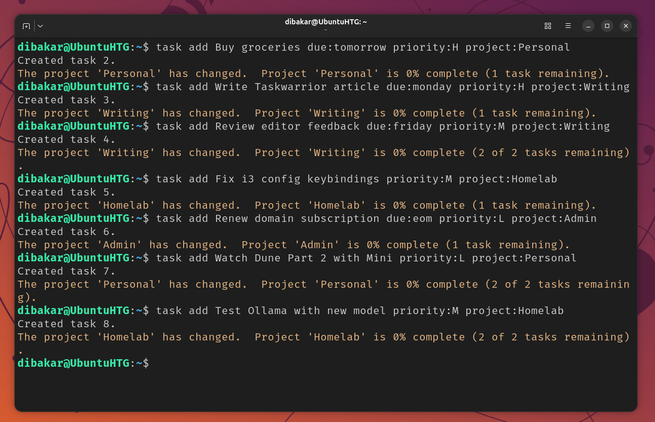Click the 'Created task 2.' line
The width and height of the screenshot is (655, 422).
[x=66, y=61]
